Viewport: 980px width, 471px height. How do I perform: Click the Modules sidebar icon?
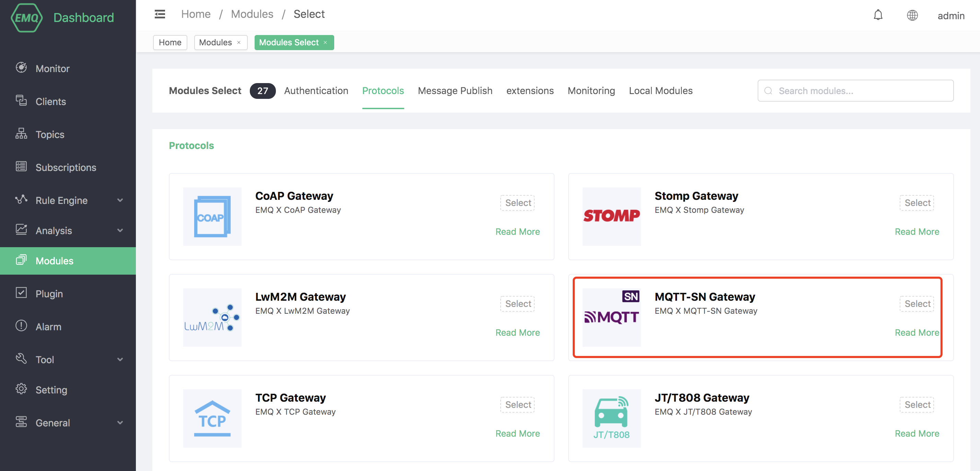(x=21, y=260)
